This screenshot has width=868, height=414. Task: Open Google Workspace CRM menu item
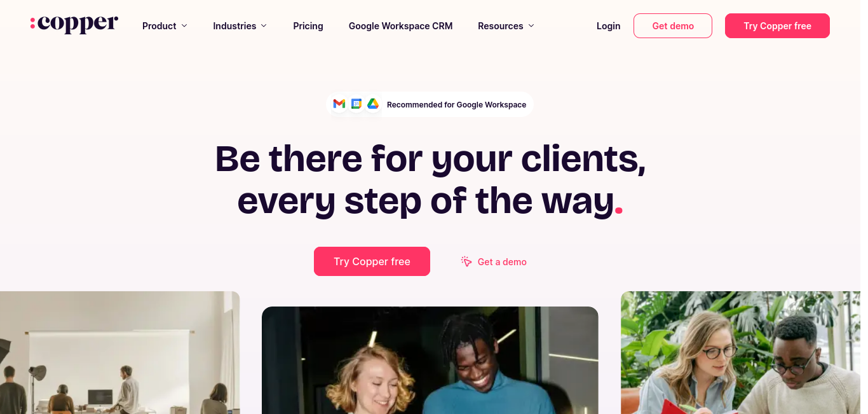tap(400, 26)
